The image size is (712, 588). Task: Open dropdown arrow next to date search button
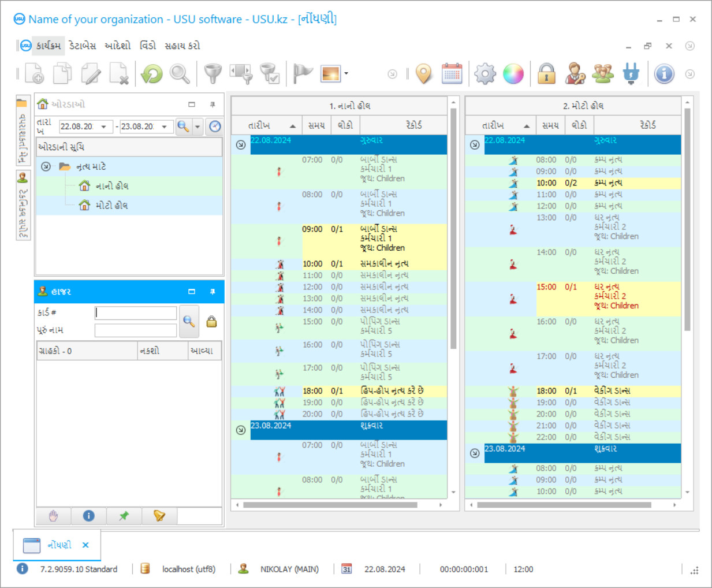(197, 126)
